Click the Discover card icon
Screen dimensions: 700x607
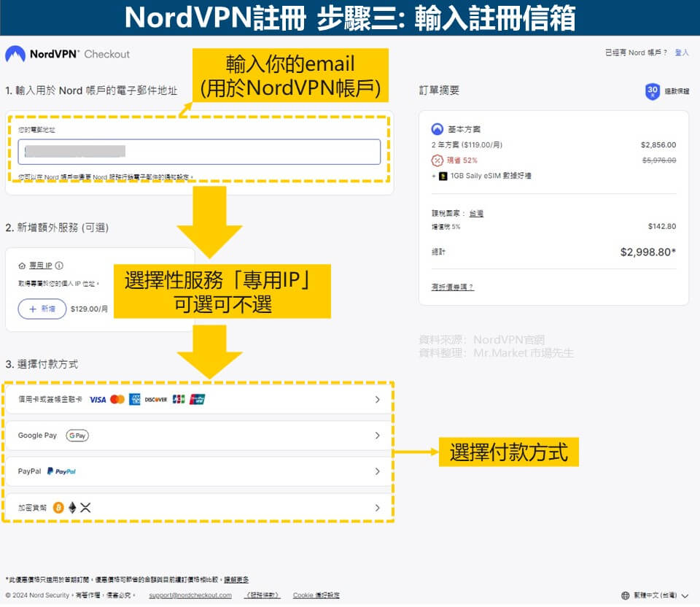[156, 400]
